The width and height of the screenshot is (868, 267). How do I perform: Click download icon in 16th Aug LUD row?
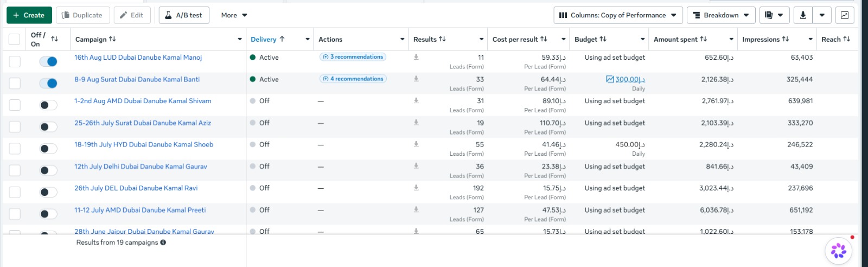click(x=416, y=57)
